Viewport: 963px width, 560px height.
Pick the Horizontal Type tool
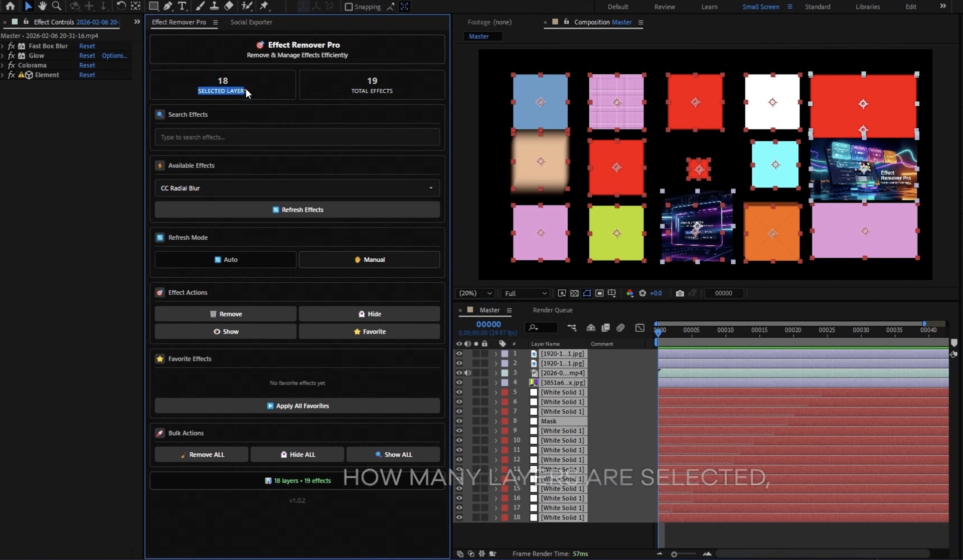(x=182, y=6)
